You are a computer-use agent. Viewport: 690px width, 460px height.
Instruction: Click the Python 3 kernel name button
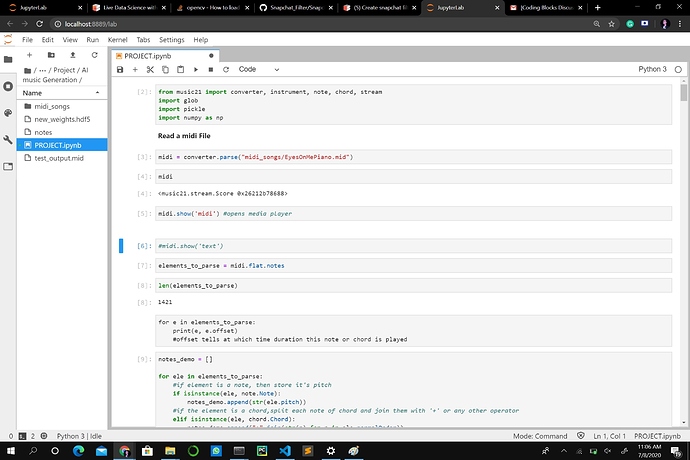[x=651, y=69]
